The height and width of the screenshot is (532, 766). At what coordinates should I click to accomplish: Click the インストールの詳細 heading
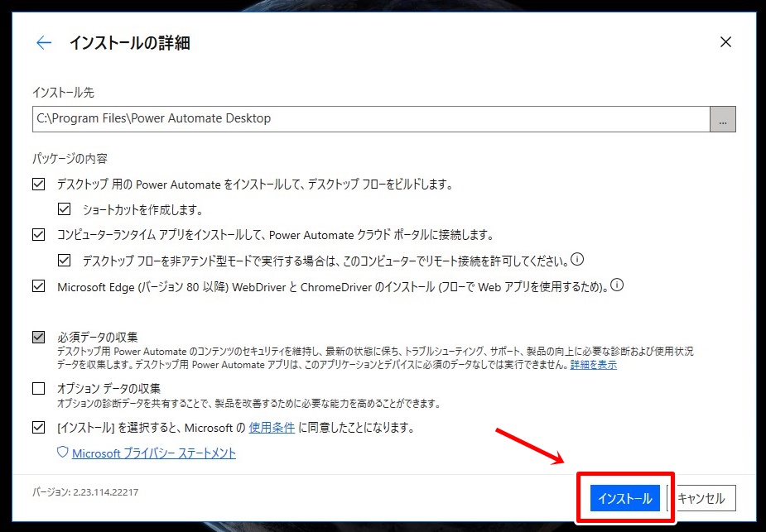pos(130,43)
